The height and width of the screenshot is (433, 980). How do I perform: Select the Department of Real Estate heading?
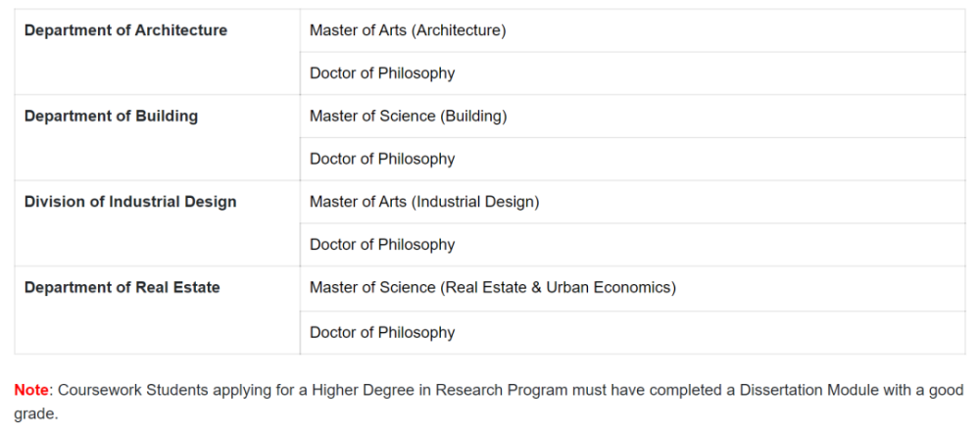(122, 287)
